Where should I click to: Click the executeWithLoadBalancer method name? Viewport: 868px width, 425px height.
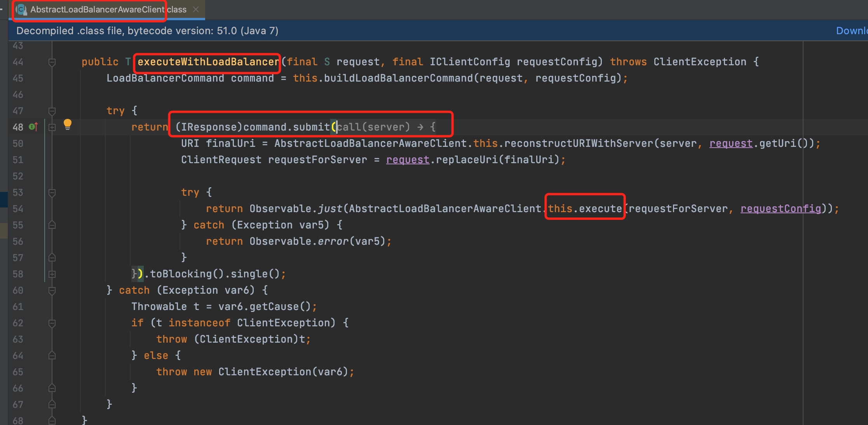point(208,62)
